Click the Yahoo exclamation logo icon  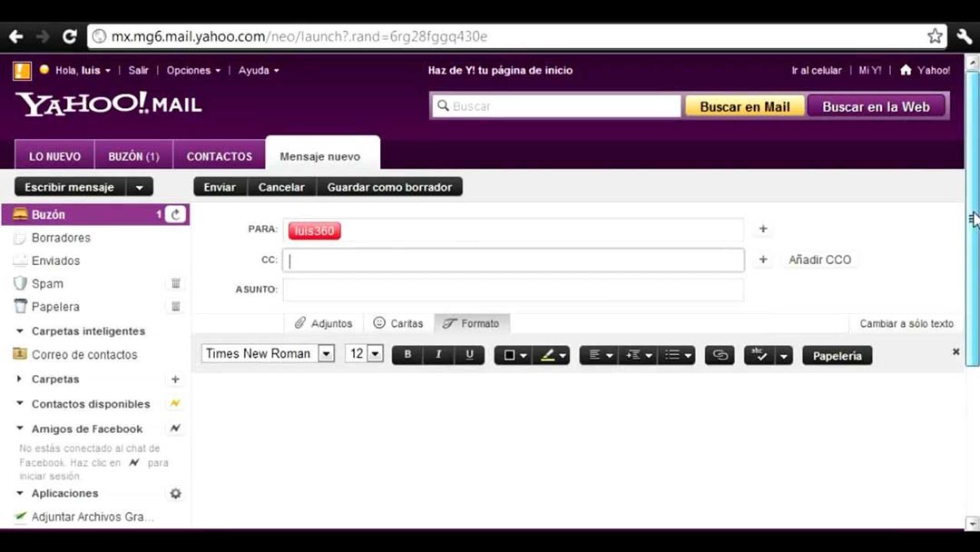point(22,71)
